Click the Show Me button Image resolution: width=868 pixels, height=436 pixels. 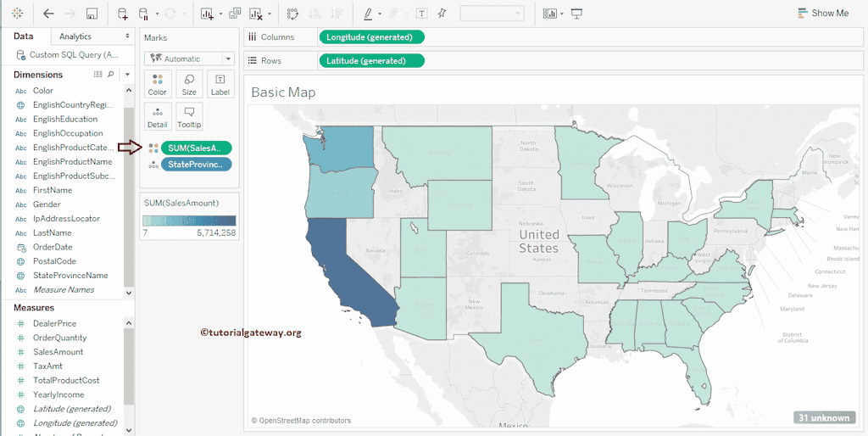point(822,14)
